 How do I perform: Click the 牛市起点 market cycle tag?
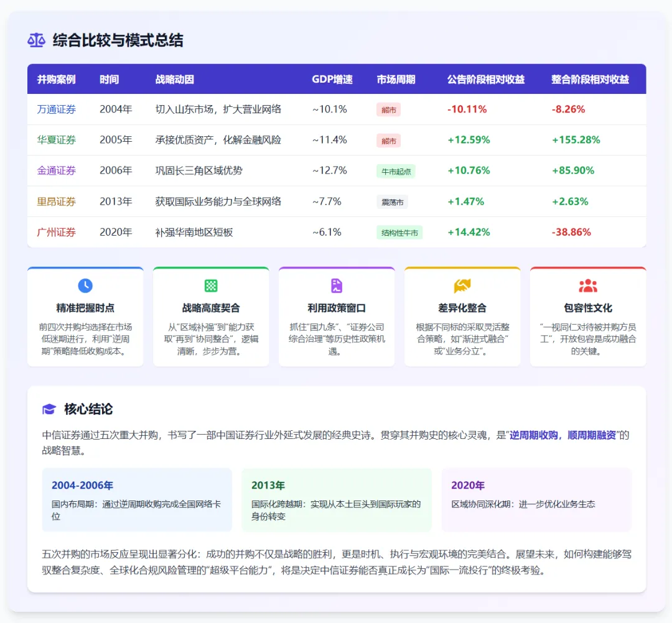pyautogui.click(x=396, y=171)
